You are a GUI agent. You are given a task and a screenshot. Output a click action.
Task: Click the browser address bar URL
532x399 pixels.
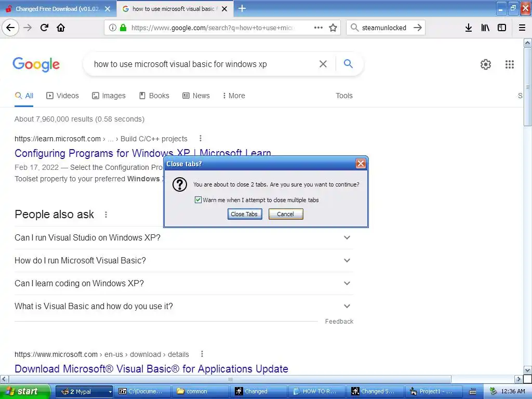point(212,28)
